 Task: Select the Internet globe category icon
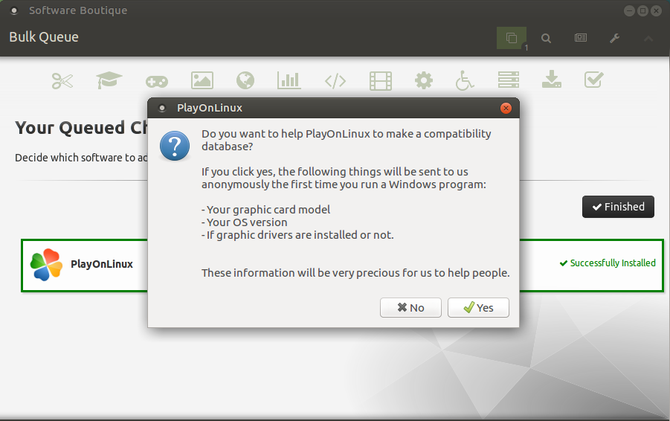click(x=246, y=80)
